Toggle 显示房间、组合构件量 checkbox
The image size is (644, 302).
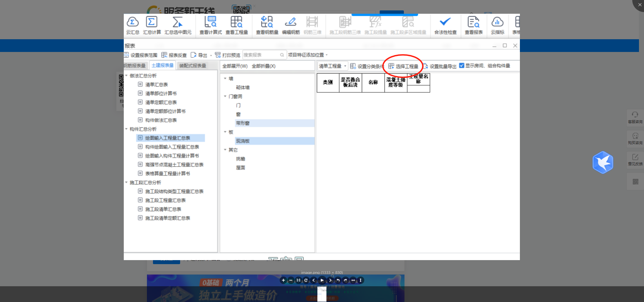point(462,66)
